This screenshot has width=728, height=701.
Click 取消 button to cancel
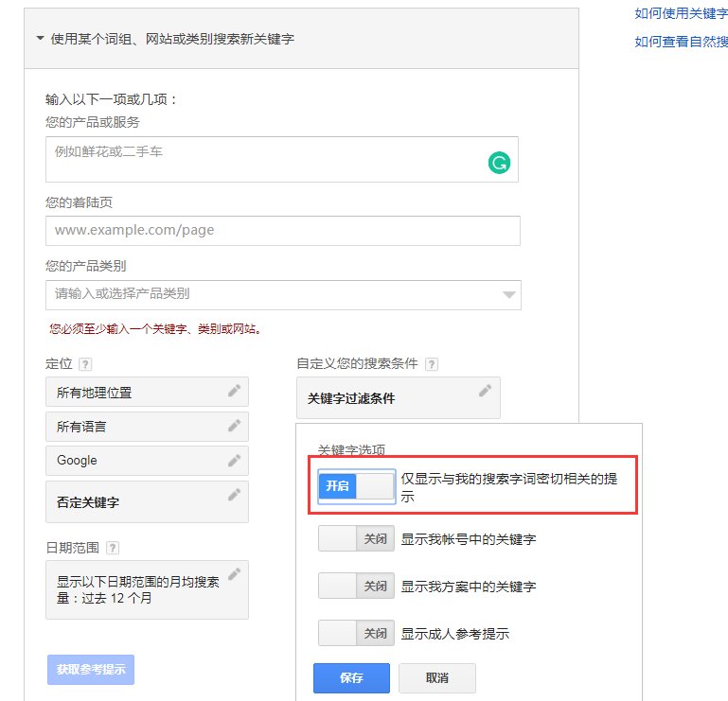(436, 677)
